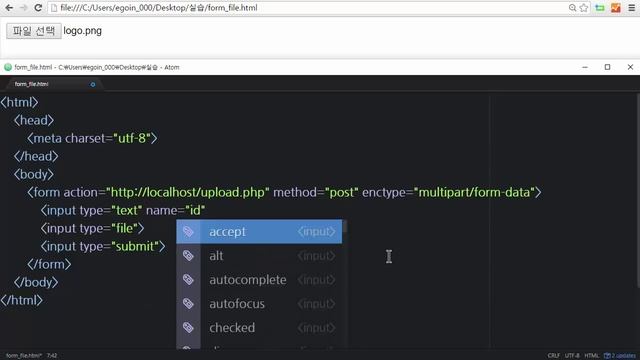Place cursor on meta charset="utf-8" line
Viewport: 640px width, 360px height.
92,138
